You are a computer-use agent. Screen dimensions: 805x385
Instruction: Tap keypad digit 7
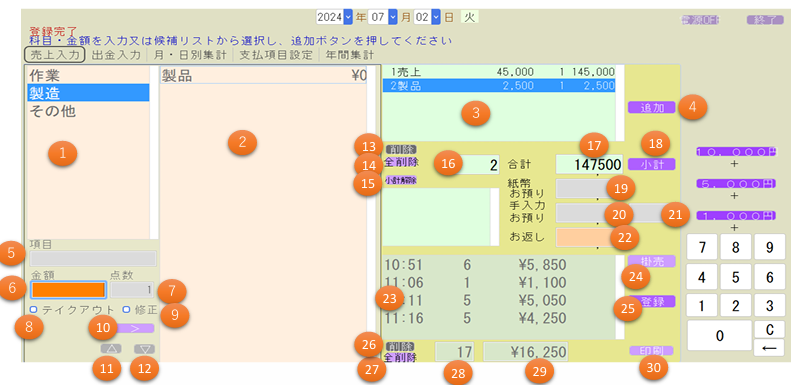click(701, 247)
